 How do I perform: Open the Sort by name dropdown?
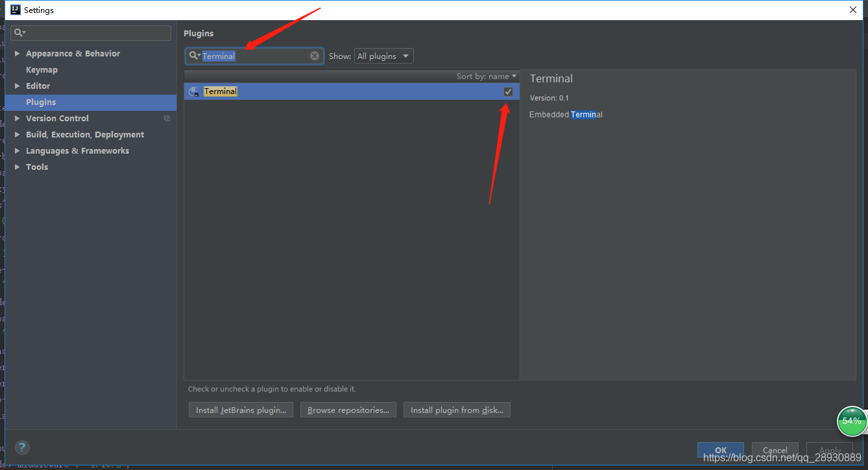click(x=487, y=76)
